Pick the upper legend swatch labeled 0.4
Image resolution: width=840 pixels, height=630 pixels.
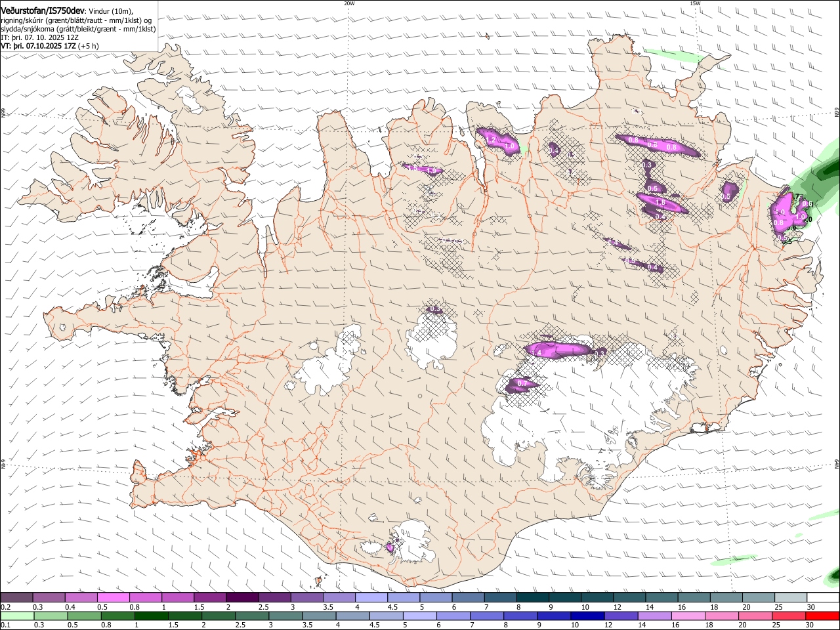tap(81, 597)
